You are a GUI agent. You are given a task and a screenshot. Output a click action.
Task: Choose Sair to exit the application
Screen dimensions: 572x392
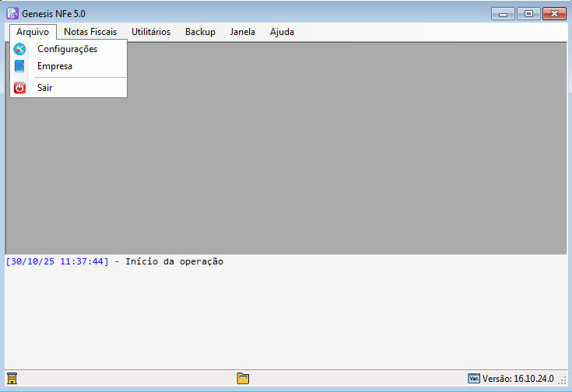[45, 88]
